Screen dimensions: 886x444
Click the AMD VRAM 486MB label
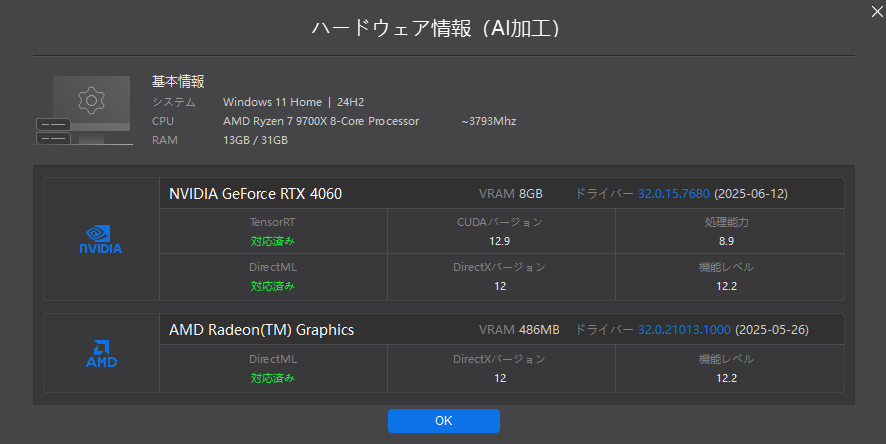click(x=519, y=330)
